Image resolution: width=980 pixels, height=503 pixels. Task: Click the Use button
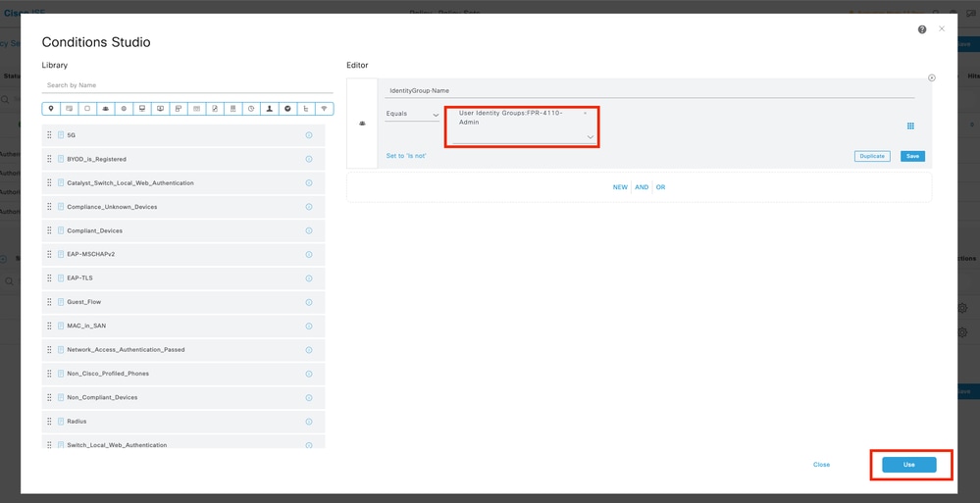click(908, 464)
